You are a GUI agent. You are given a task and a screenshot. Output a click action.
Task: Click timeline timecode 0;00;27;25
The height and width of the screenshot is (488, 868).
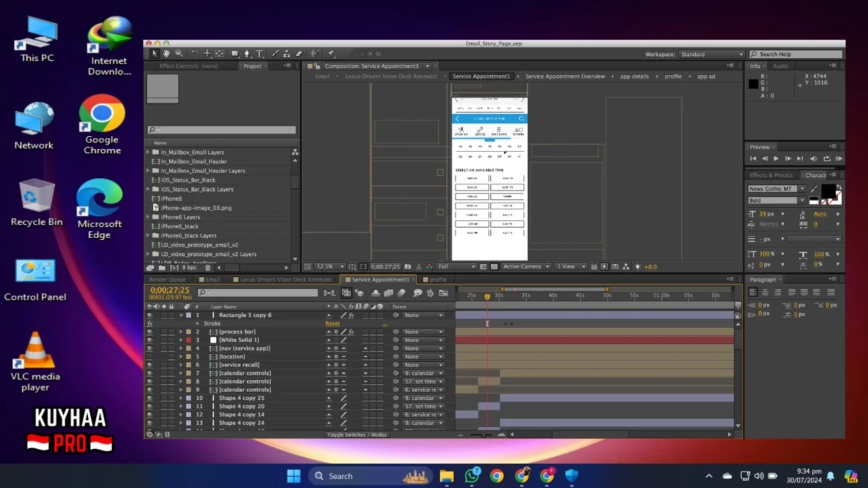pos(170,290)
